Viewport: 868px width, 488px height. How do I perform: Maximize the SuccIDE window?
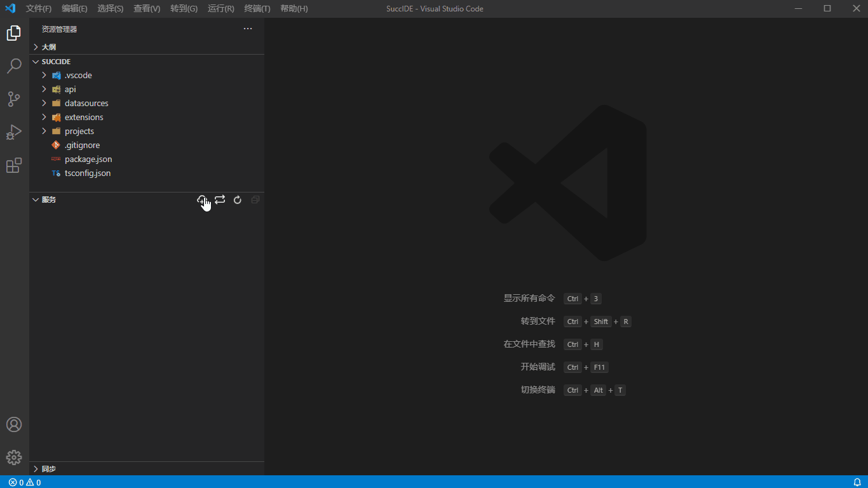pyautogui.click(x=827, y=8)
